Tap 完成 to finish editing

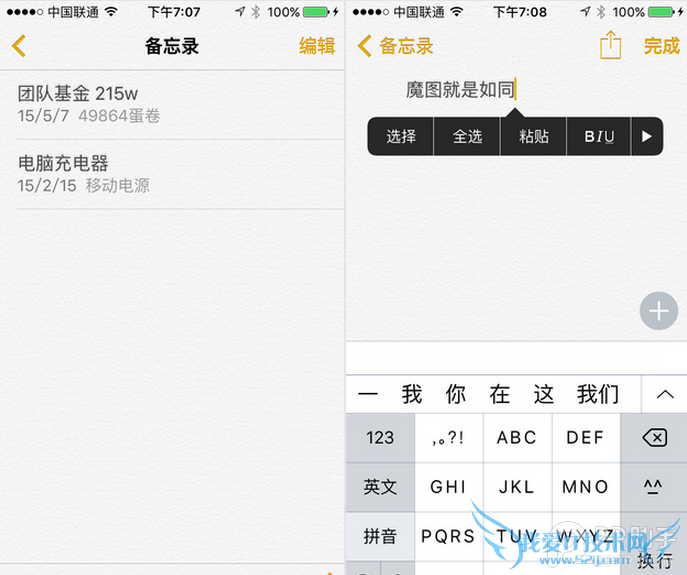point(662,46)
